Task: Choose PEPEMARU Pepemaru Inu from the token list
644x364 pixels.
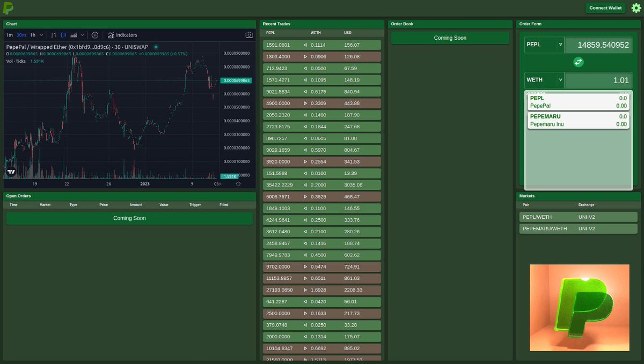Action: click(579, 120)
